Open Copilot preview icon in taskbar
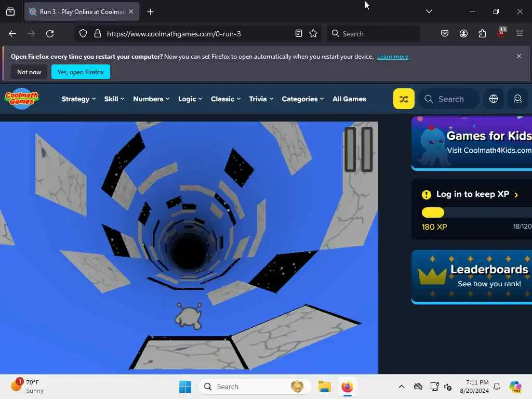This screenshot has height=399, width=532. (515, 387)
